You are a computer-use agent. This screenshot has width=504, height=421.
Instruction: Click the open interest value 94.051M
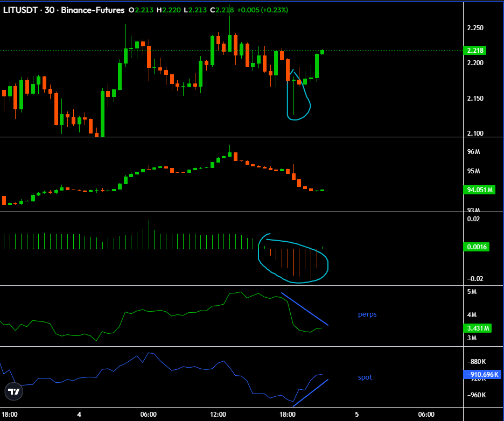(480, 190)
